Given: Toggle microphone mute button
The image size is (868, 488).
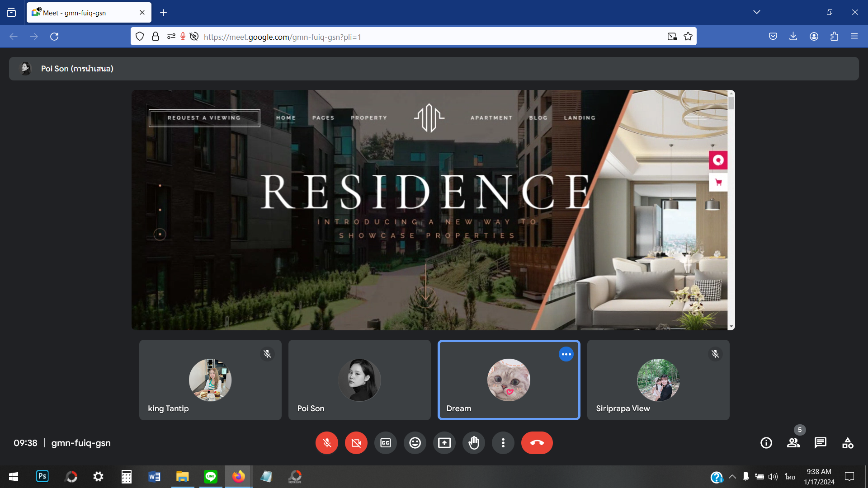Looking at the screenshot, I should pos(326,443).
